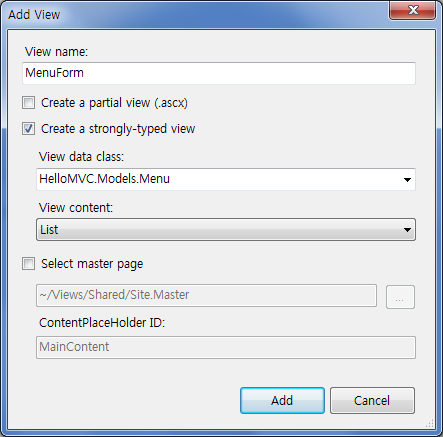Expand the View content List dropdown arrow
The height and width of the screenshot is (437, 443).
pos(407,230)
